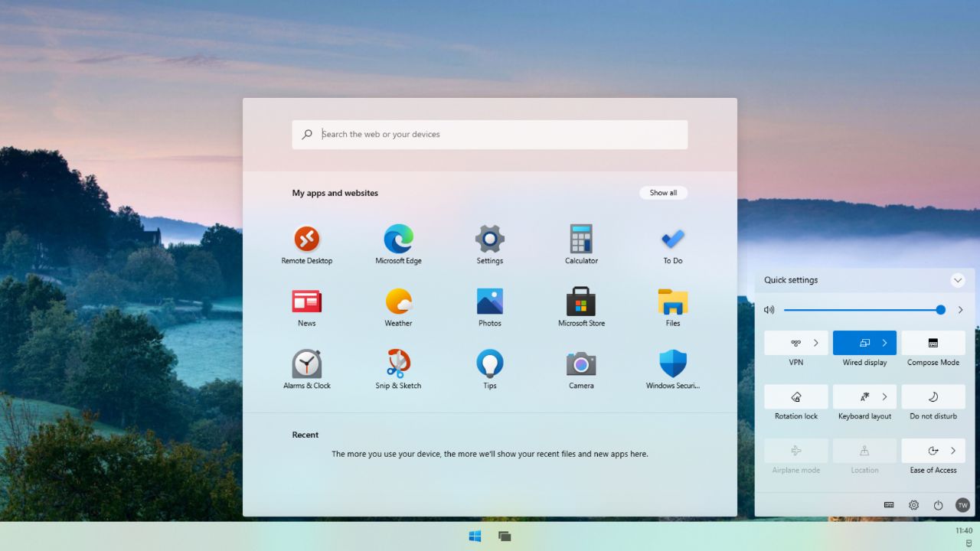This screenshot has height=551, width=980.
Task: Open Task View from the taskbar
Action: (x=505, y=536)
